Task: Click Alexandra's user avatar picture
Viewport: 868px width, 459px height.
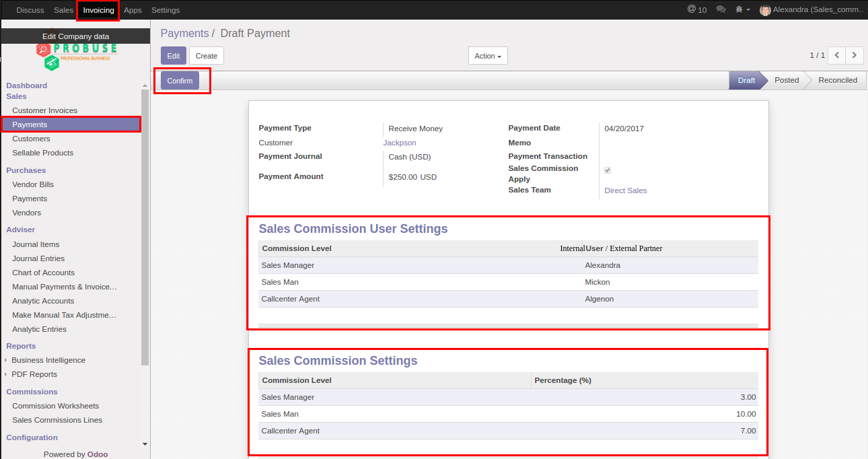Action: click(x=765, y=10)
